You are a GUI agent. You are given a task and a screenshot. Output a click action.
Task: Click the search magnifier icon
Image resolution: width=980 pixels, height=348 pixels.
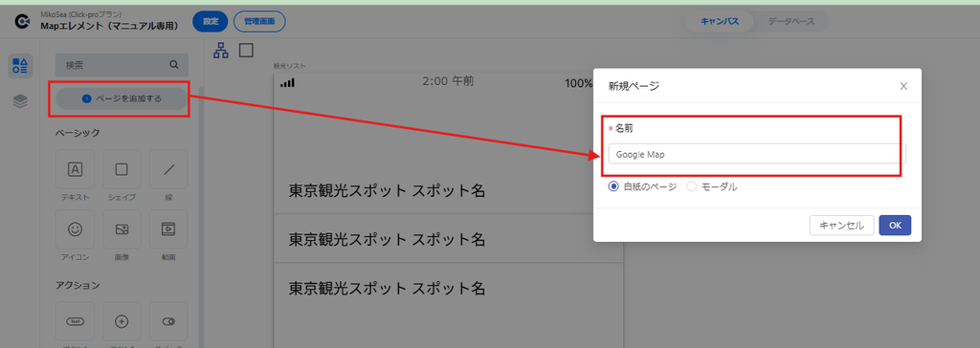174,64
